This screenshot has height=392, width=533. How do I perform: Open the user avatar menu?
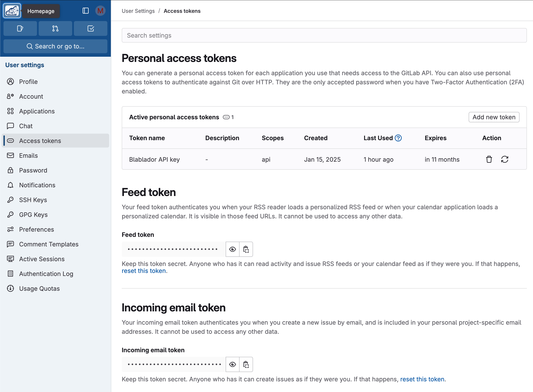(100, 11)
